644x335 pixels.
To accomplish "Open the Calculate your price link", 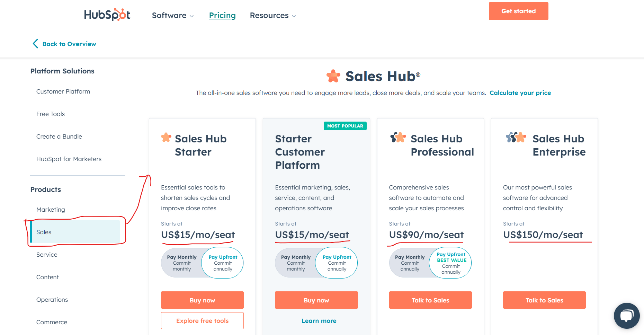I will (x=520, y=93).
